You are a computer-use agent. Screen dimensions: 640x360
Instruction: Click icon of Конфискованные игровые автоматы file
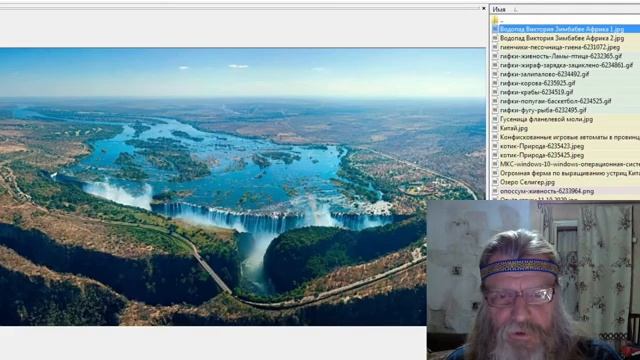coord(495,137)
